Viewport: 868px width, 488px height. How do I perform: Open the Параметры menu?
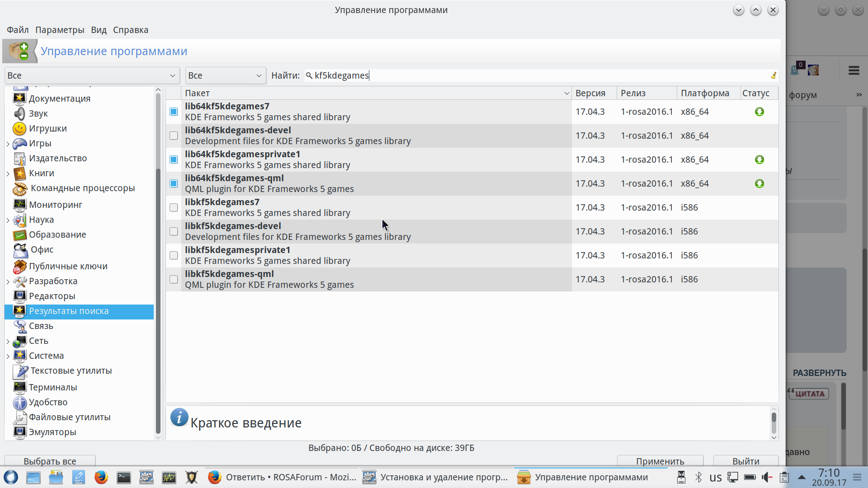coord(60,30)
